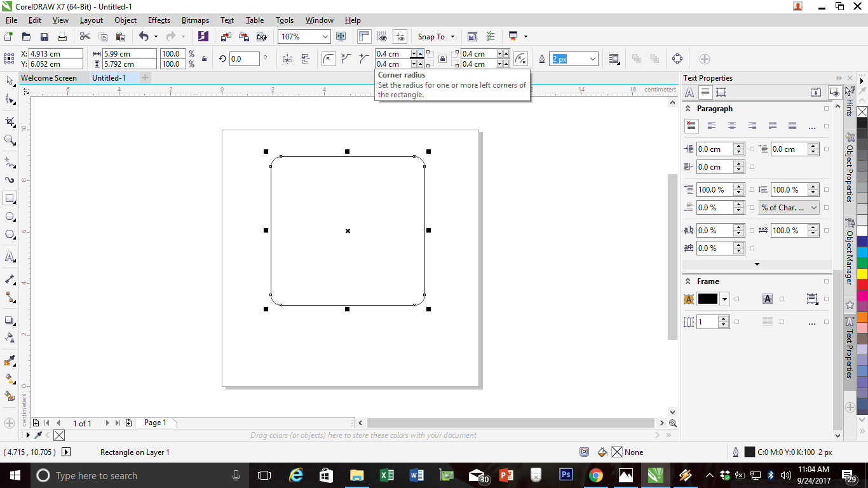Enable the scalloped corner style

pyautogui.click(x=346, y=58)
